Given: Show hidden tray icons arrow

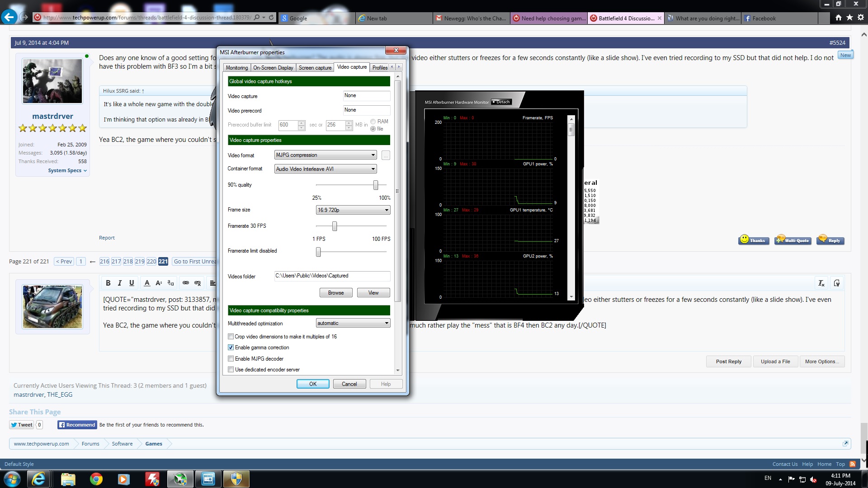Looking at the screenshot, I should click(x=780, y=479).
